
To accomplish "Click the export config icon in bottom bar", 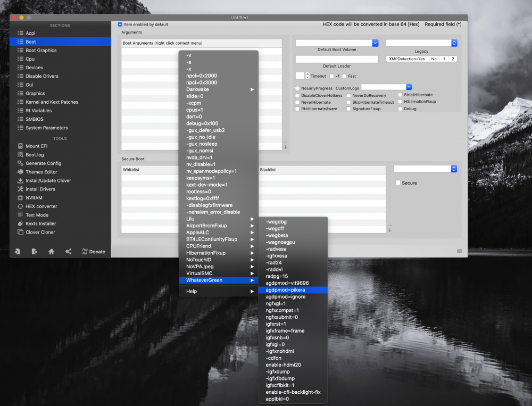I will coord(34,252).
